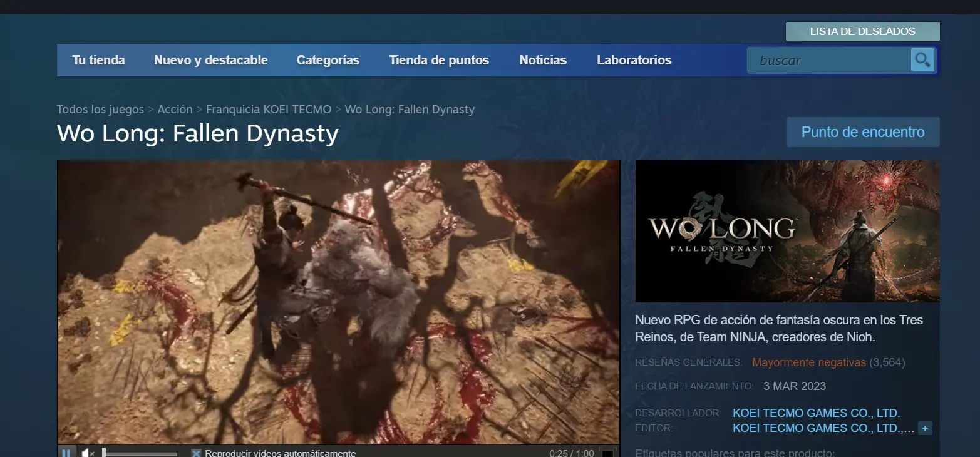Click the Lista de deseados button
This screenshot has width=980, height=457.
point(862,31)
